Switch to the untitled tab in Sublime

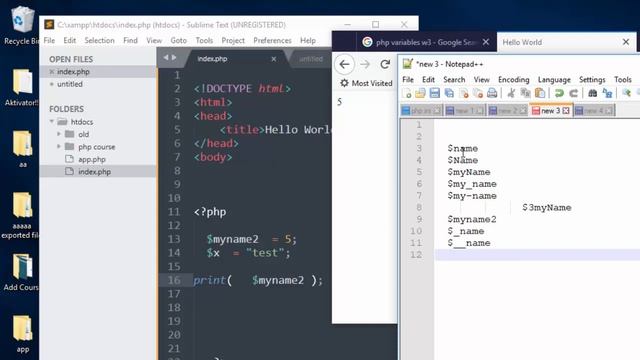(311, 59)
